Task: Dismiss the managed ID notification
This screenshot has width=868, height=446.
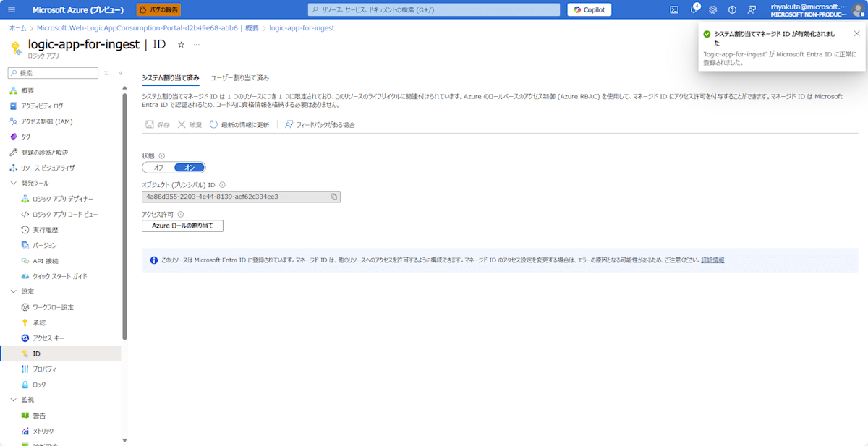Action: point(856,33)
